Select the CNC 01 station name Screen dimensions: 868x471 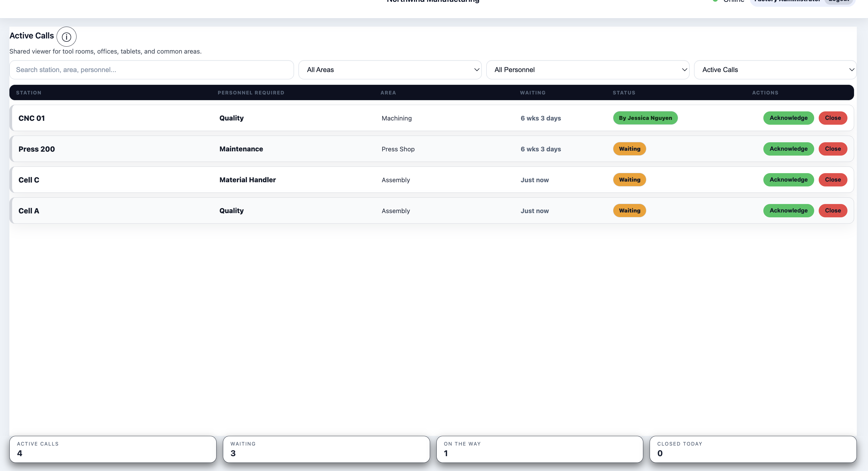coord(32,118)
